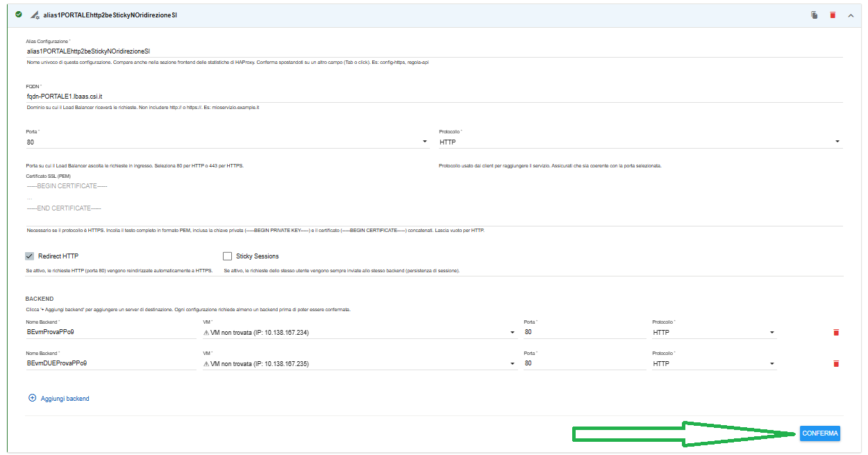Screen dimensions: 868x455
Task: Edit Porta field of BEvmProvaPPo9 backend
Action: [585, 333]
